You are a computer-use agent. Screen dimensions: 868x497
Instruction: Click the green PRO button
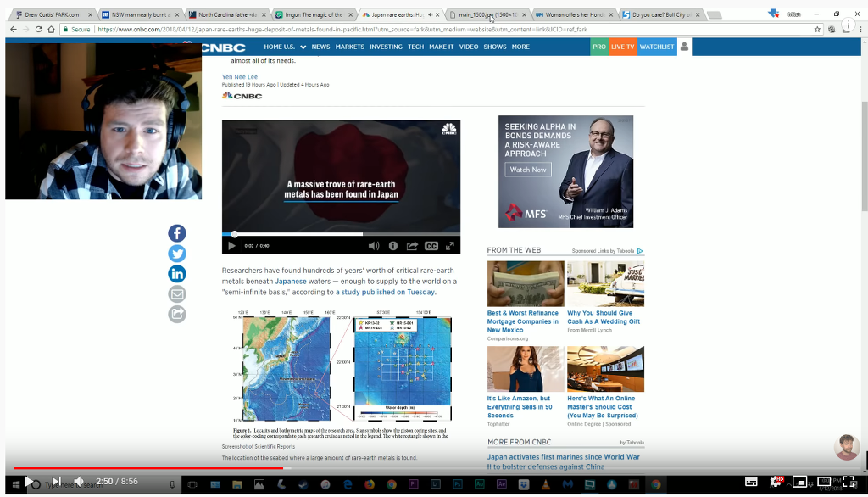point(599,47)
